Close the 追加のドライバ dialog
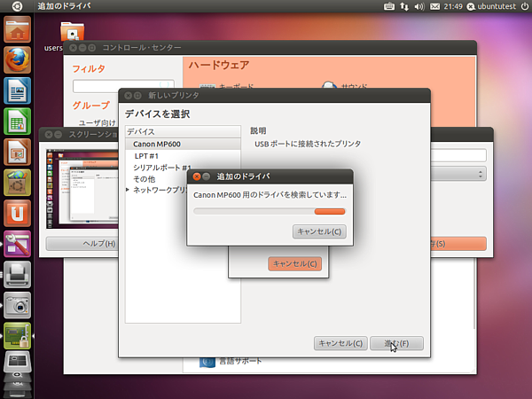This screenshot has height=399, width=532. [196, 176]
